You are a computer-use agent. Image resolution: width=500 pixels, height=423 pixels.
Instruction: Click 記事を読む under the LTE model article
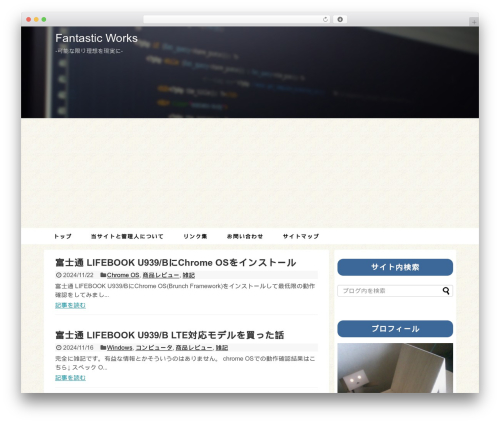coord(70,378)
